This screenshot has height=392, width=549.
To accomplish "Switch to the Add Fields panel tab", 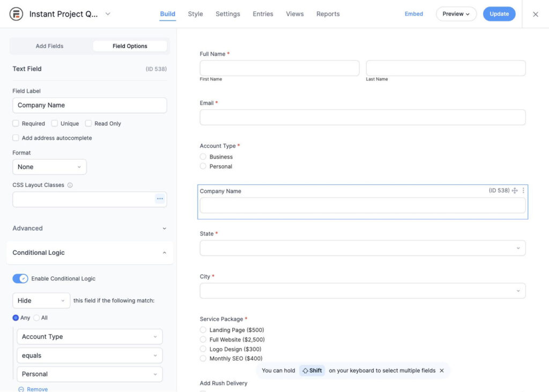I will (x=49, y=46).
